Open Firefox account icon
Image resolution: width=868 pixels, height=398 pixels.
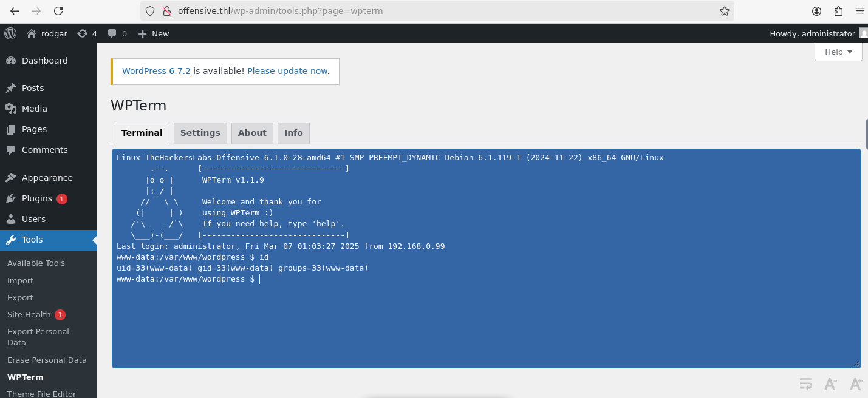point(817,11)
